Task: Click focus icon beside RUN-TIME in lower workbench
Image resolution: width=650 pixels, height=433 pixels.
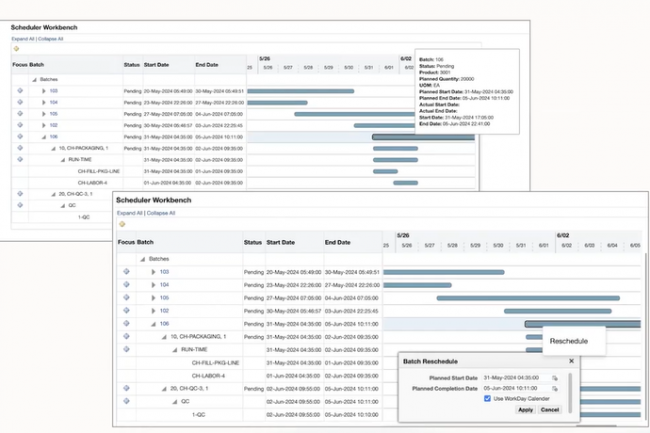Action: 126,349
